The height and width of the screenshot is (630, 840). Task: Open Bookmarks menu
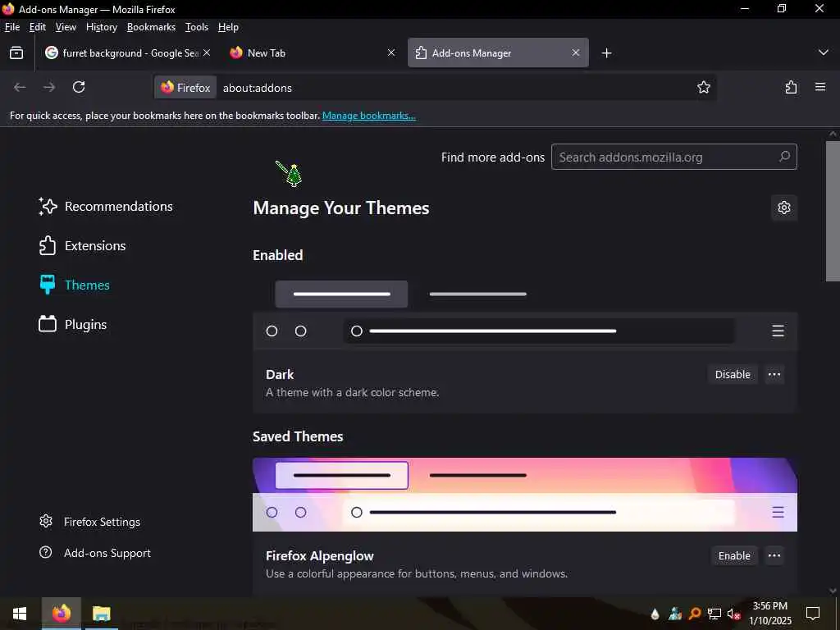tap(151, 27)
